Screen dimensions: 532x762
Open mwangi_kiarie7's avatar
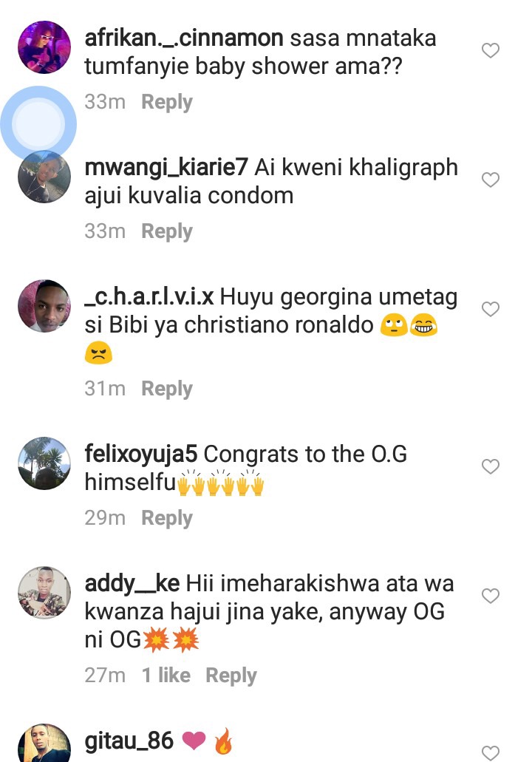click(44, 177)
